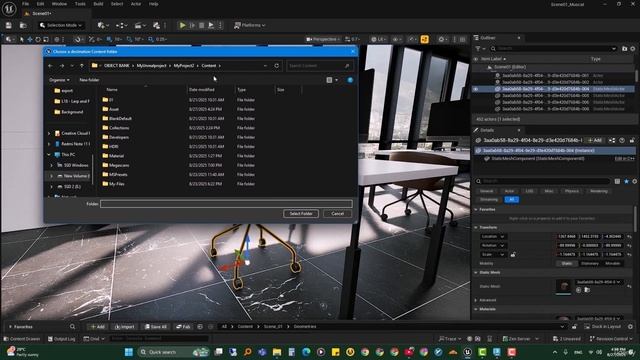Click the scale lock ratio icon
The width and height of the screenshot is (640, 360).
(x=513, y=254)
